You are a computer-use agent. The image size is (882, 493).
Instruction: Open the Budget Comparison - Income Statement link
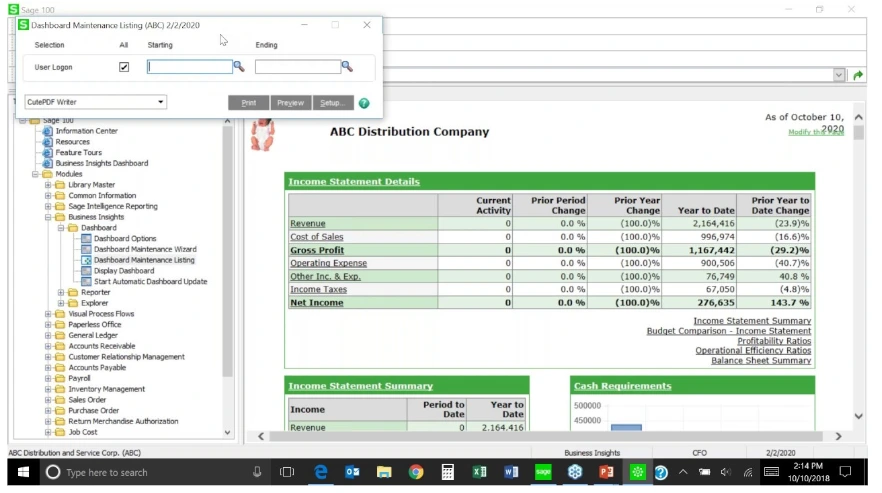click(x=729, y=331)
